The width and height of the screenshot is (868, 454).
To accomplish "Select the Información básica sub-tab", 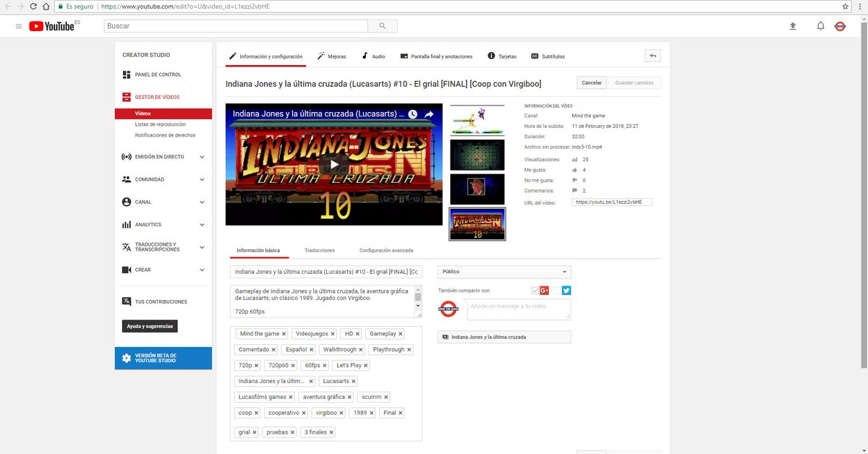I will pyautogui.click(x=258, y=250).
